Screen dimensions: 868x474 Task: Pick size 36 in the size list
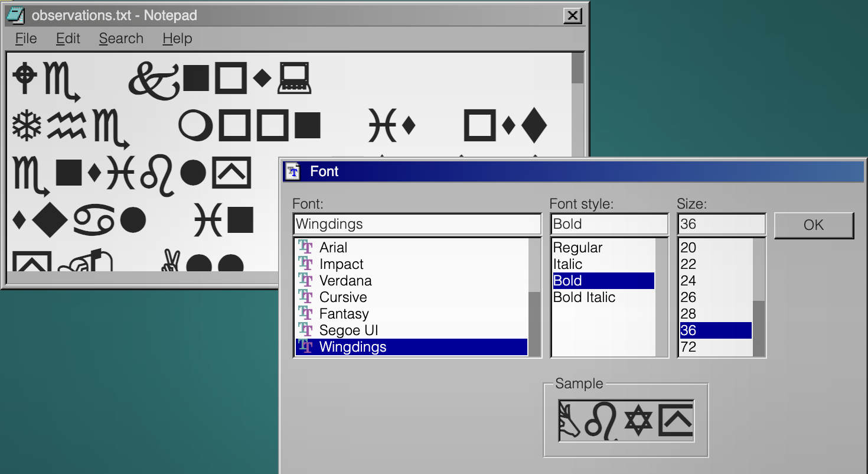pyautogui.click(x=716, y=330)
